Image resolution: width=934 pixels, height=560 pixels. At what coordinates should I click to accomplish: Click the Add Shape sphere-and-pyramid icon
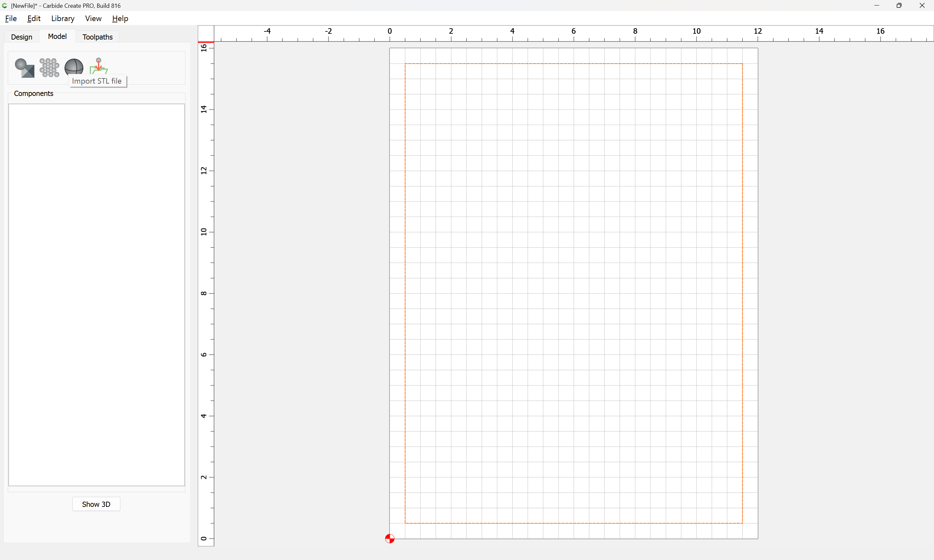coord(25,67)
